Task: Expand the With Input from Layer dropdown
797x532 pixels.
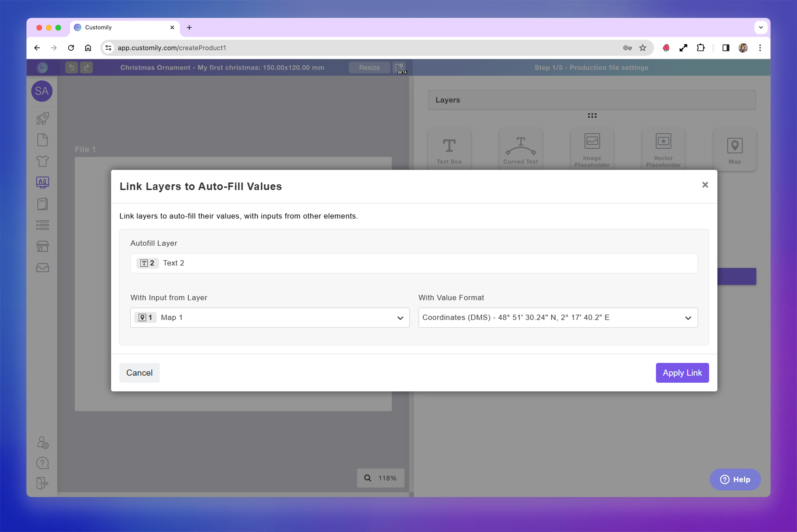Action: click(270, 318)
